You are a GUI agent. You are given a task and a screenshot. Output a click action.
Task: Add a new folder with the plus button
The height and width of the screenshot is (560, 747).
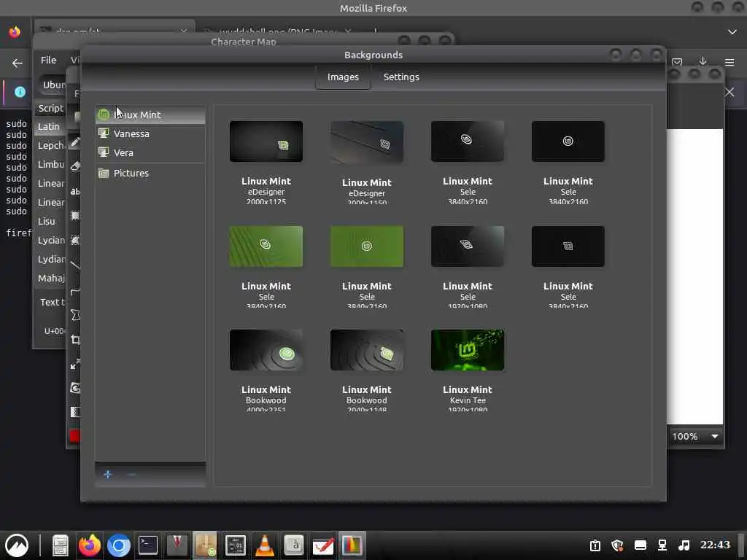[x=108, y=474]
